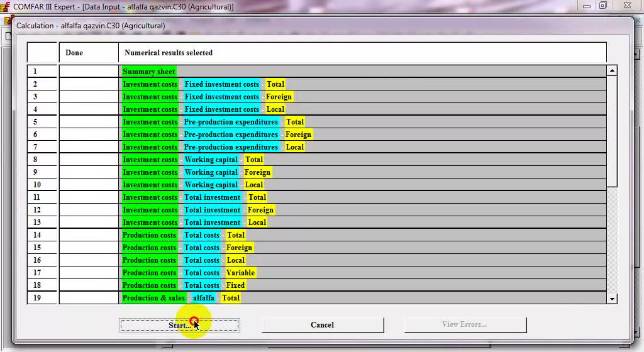The image size is (644, 352).
Task: Click the scrollbar down arrow
Action: pyautogui.click(x=612, y=299)
